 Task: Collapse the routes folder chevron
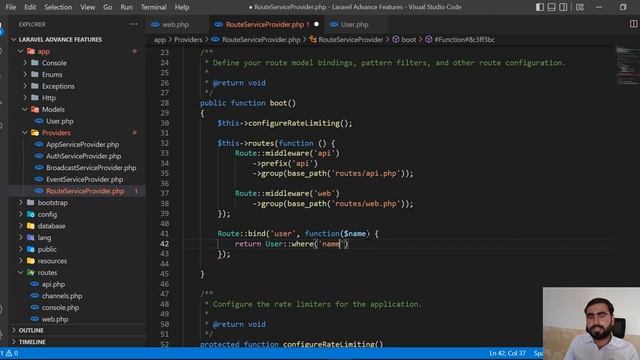click(x=21, y=272)
